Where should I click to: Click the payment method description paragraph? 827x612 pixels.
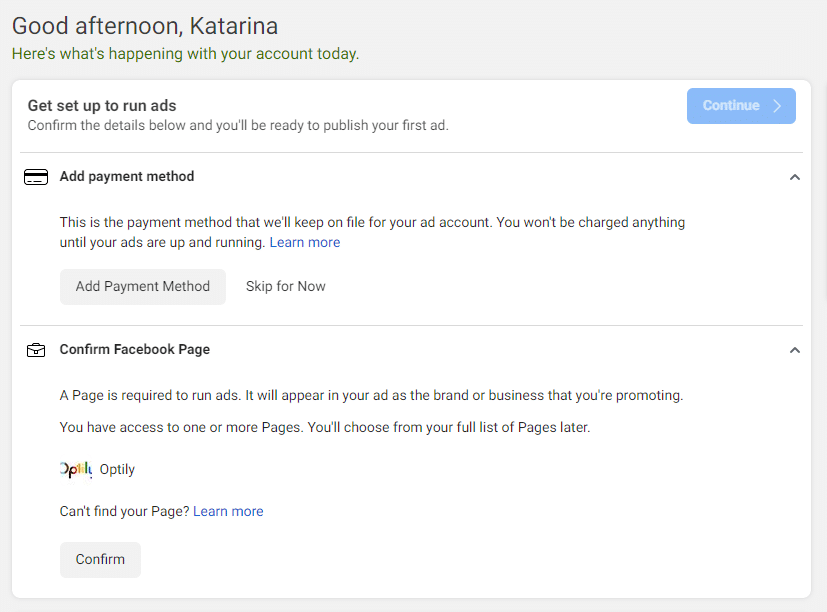pyautogui.click(x=372, y=232)
